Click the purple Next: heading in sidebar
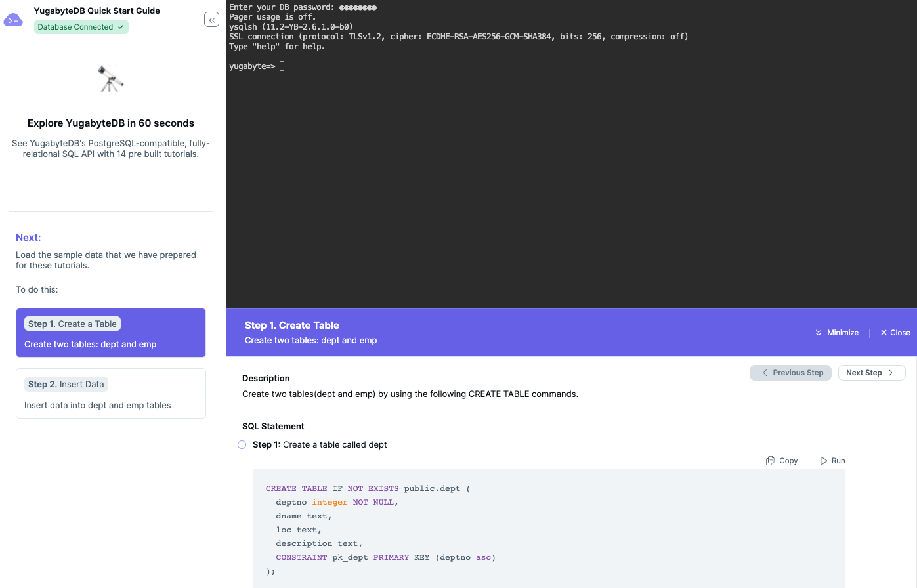This screenshot has height=588, width=917. pos(28,238)
